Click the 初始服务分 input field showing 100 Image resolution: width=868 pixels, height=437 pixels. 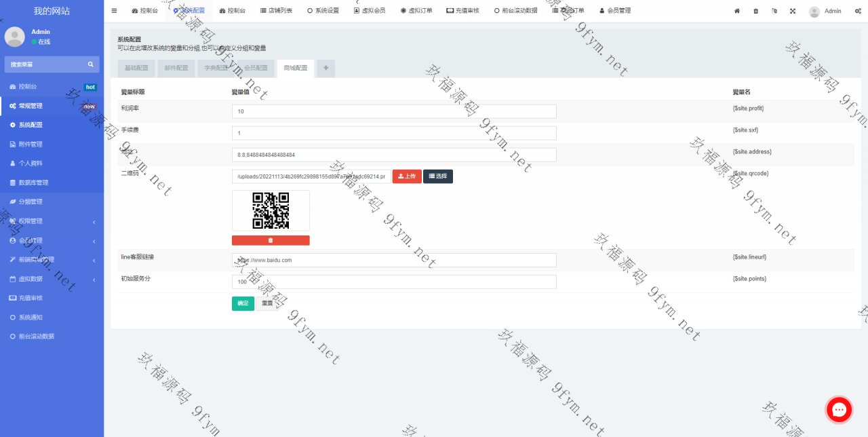(x=394, y=282)
